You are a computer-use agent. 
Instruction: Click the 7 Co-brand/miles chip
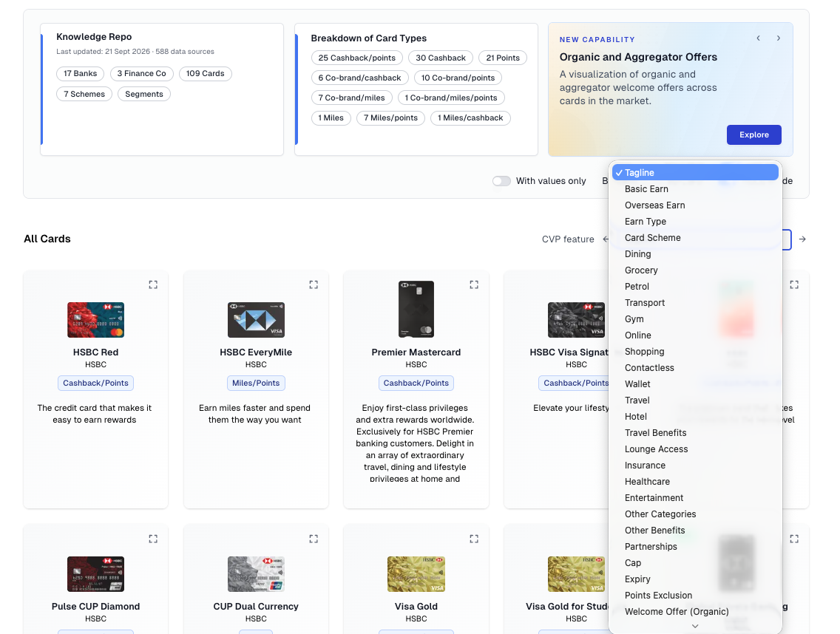(x=351, y=98)
